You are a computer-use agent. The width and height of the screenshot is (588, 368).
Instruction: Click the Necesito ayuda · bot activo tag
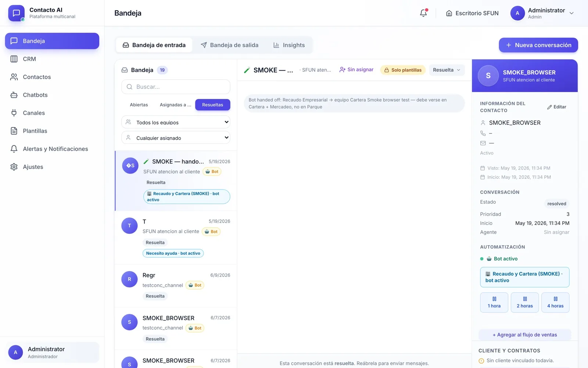(173, 253)
